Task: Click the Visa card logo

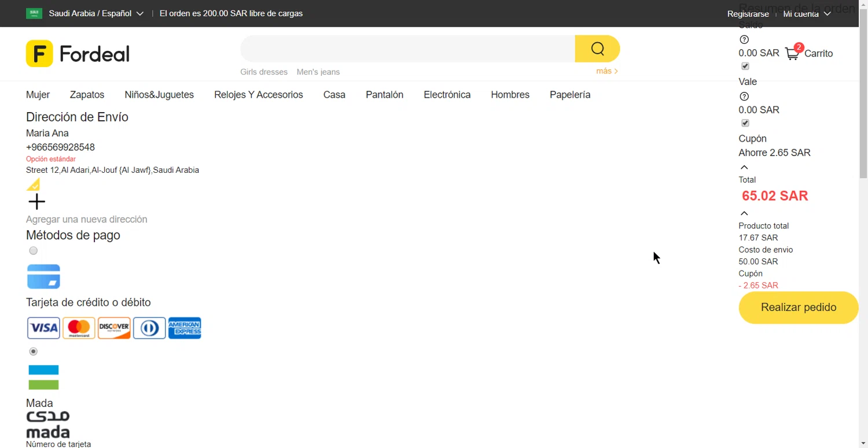Action: click(43, 328)
